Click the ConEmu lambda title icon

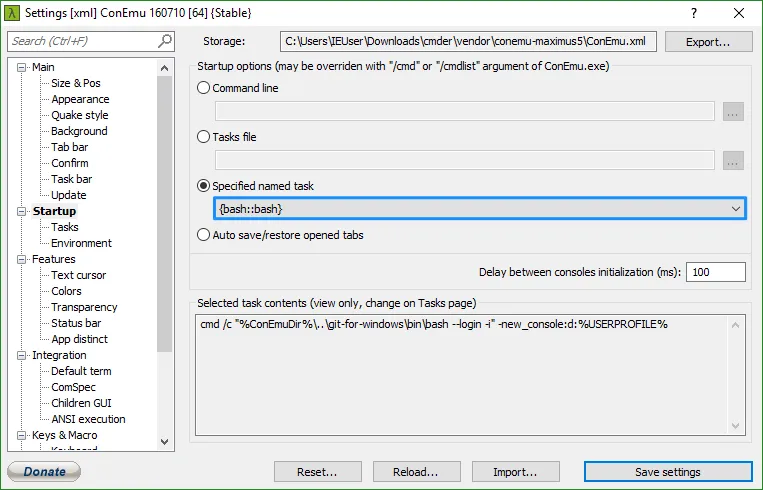pyautogui.click(x=14, y=13)
